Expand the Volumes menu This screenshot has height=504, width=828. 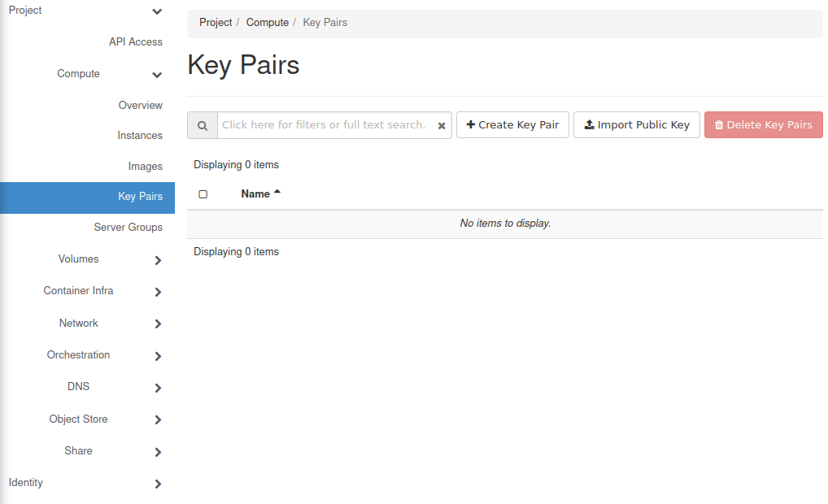click(158, 260)
